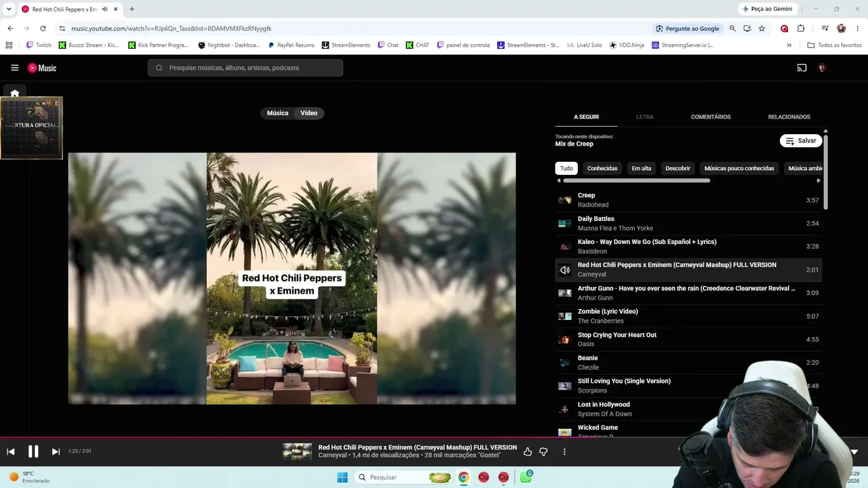Screen dimensions: 868x488
Task: Play Kaleo - Way Down We Go
Action: click(688, 247)
